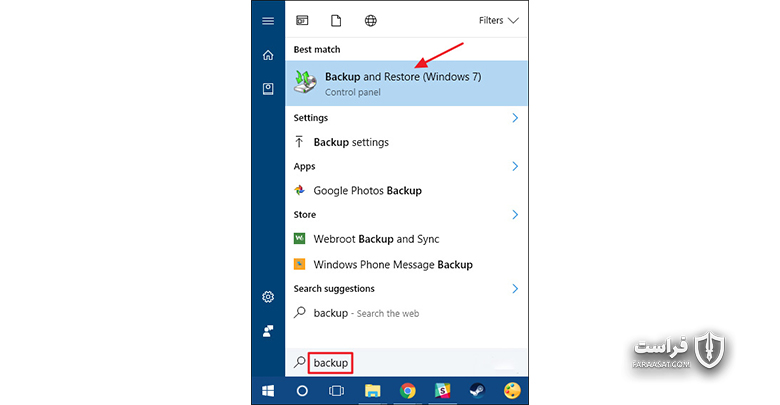780x405 pixels.
Task: Filter results by Apps icon
Action: [x=302, y=20]
